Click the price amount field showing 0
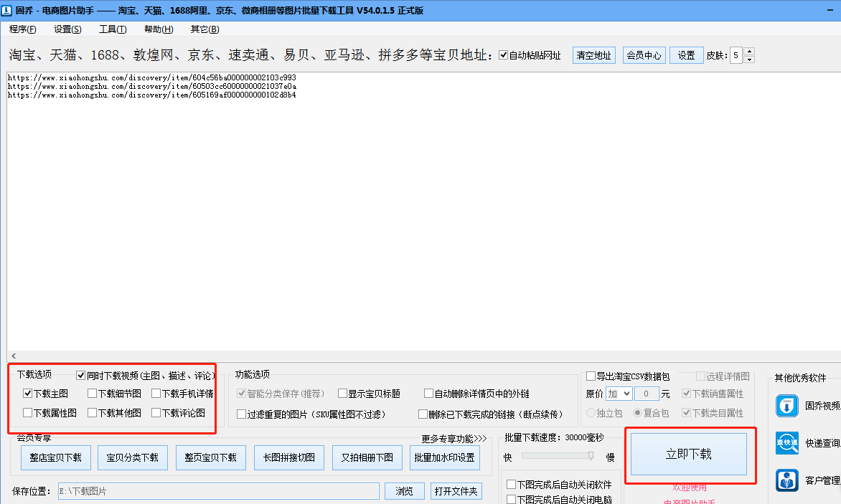Viewport: 841px width, 504px height. coord(647,394)
